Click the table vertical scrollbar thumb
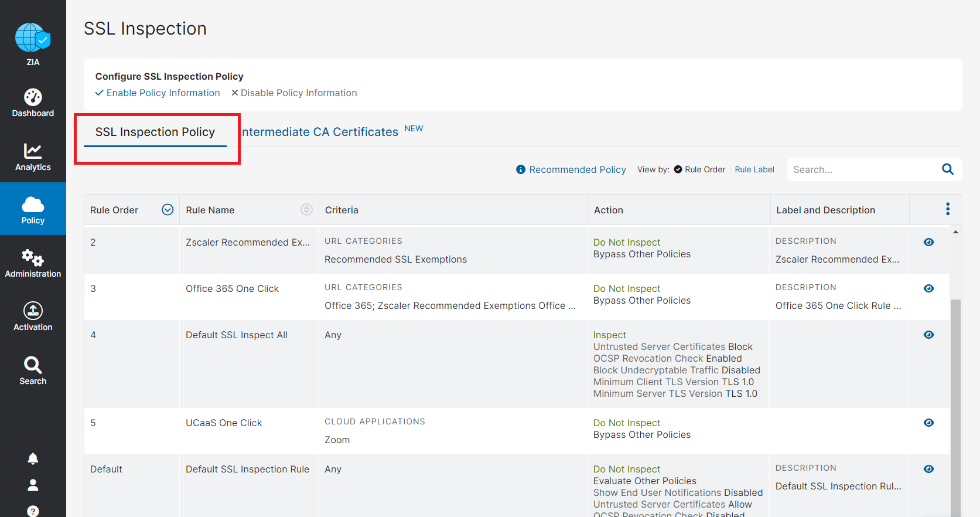 955,407
